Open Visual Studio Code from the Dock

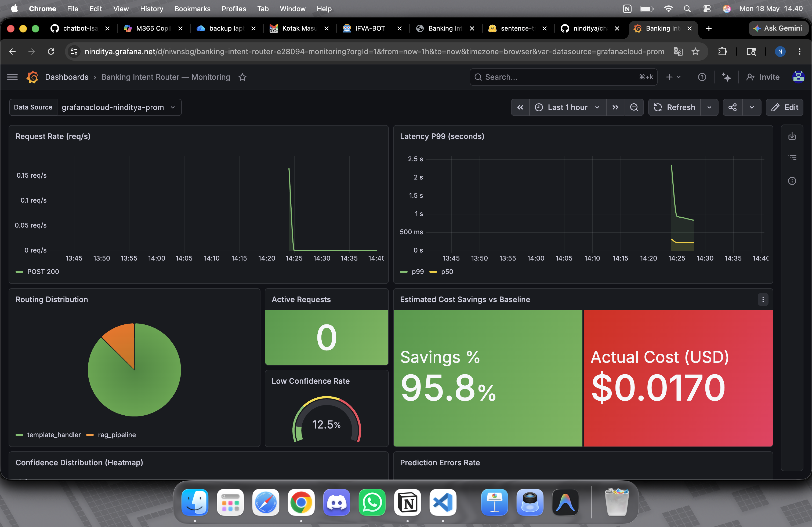coord(443,503)
